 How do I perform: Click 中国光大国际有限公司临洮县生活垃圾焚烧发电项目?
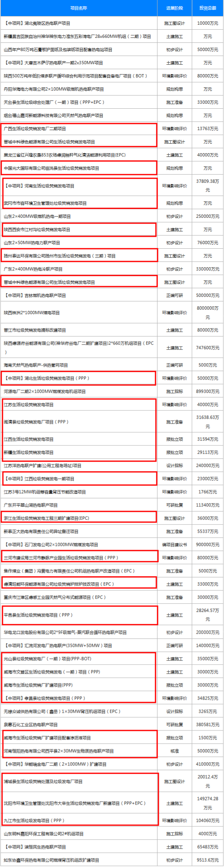coord(52,168)
